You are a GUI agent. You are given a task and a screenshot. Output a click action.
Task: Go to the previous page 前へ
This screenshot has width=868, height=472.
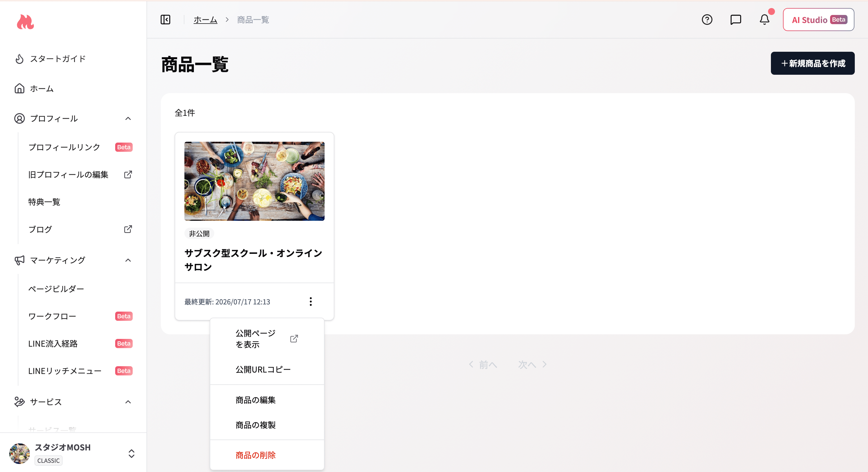pos(483,364)
